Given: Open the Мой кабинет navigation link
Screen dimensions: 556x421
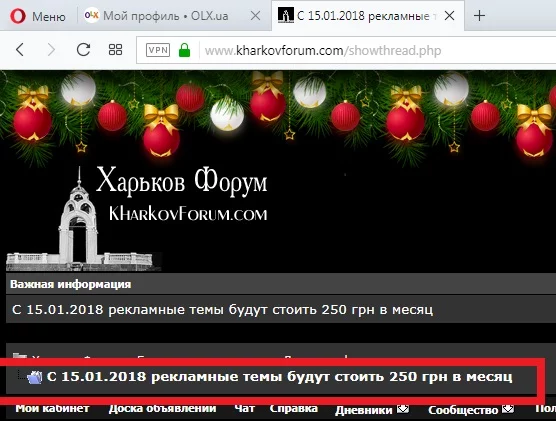Looking at the screenshot, I should [x=52, y=409].
